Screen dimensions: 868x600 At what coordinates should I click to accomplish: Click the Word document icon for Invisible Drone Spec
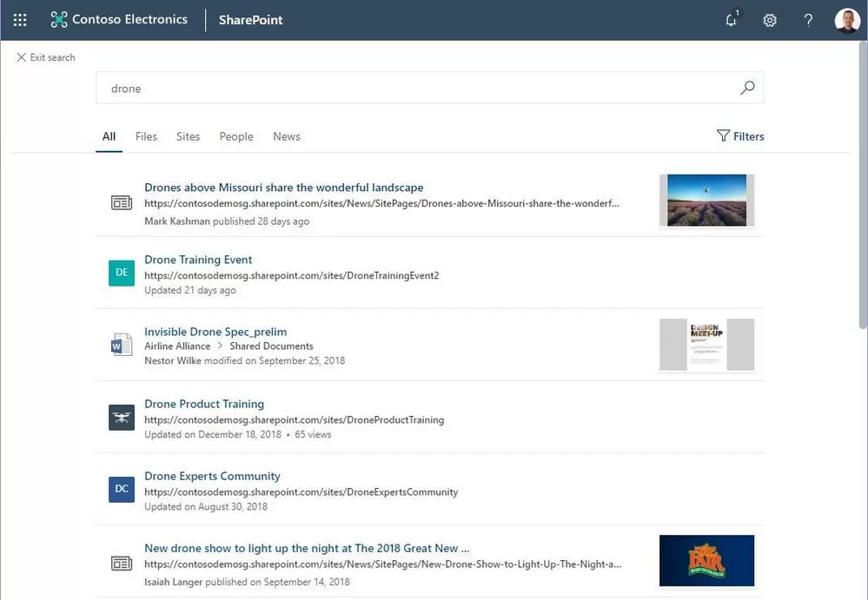point(121,345)
